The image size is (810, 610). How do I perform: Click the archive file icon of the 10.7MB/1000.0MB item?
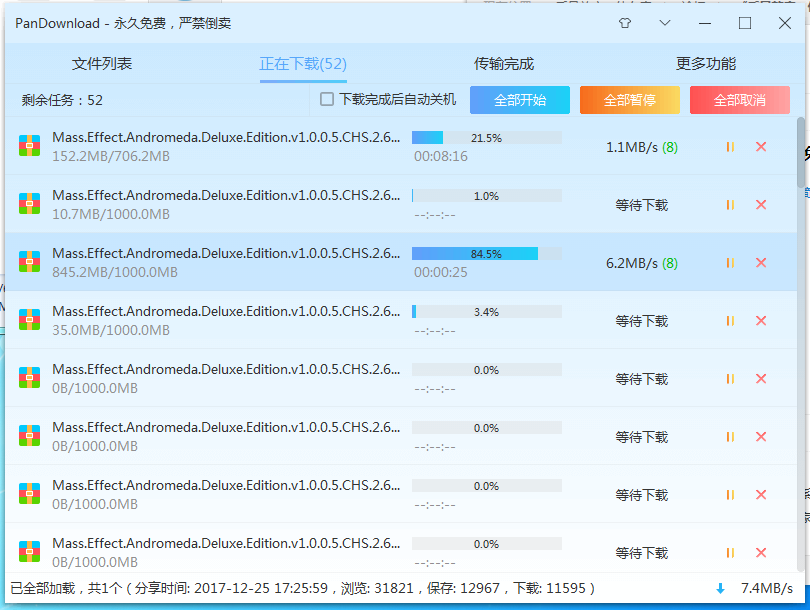(29, 204)
